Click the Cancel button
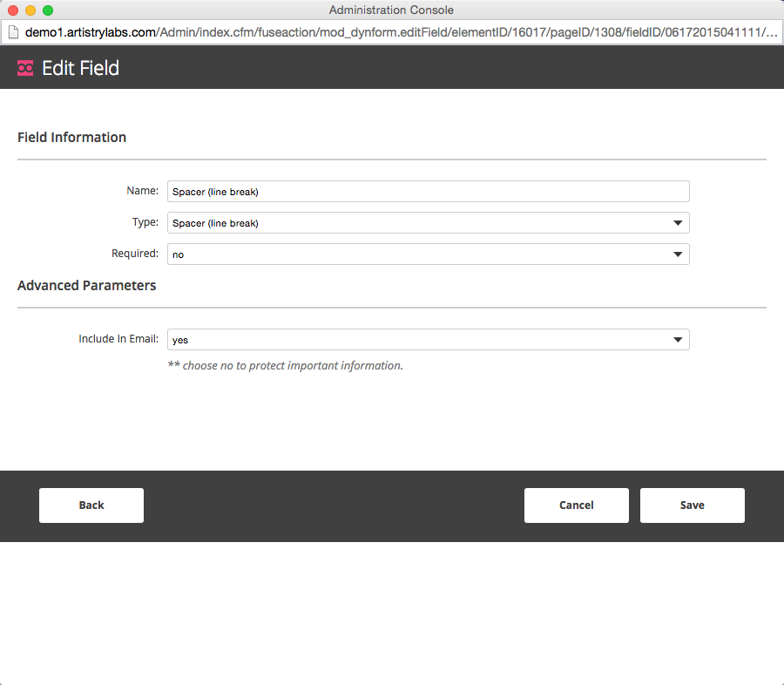 577,505
